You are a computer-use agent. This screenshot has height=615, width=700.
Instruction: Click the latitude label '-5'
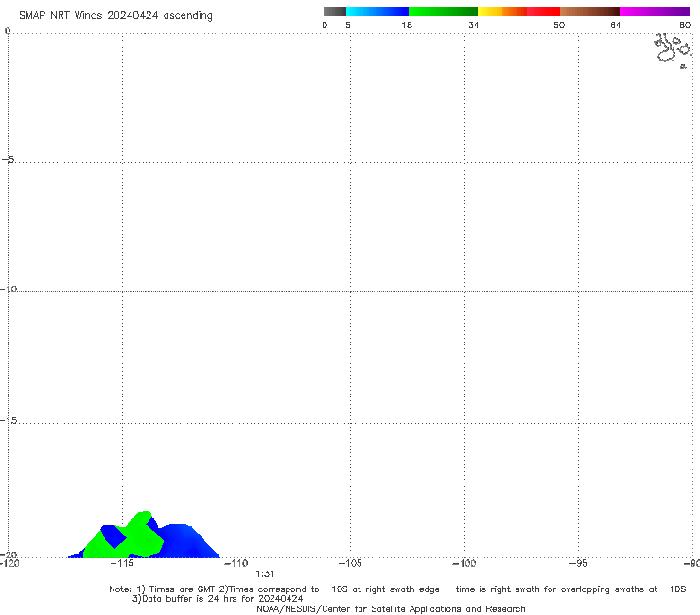pos(9,160)
